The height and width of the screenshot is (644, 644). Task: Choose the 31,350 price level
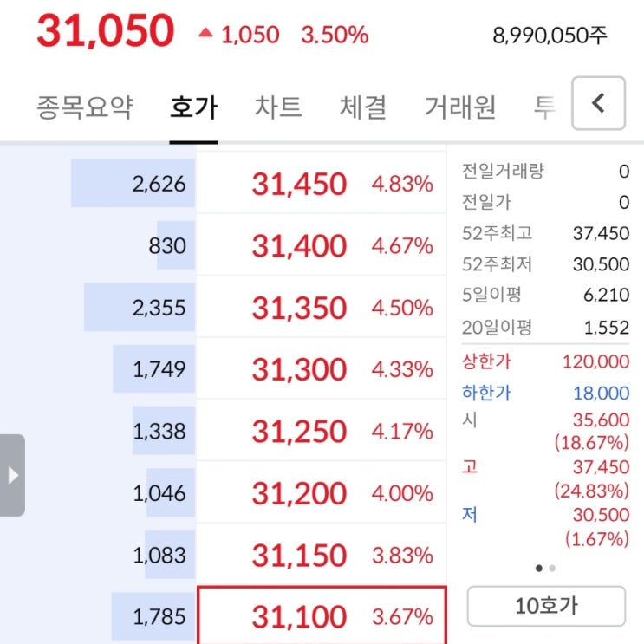click(299, 308)
